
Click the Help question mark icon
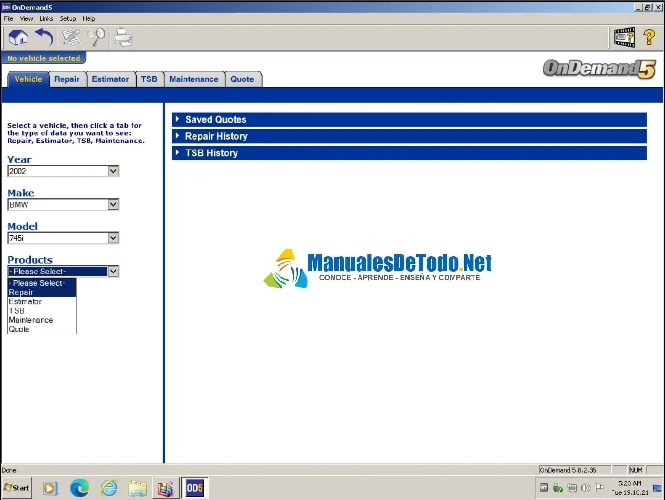(x=649, y=38)
